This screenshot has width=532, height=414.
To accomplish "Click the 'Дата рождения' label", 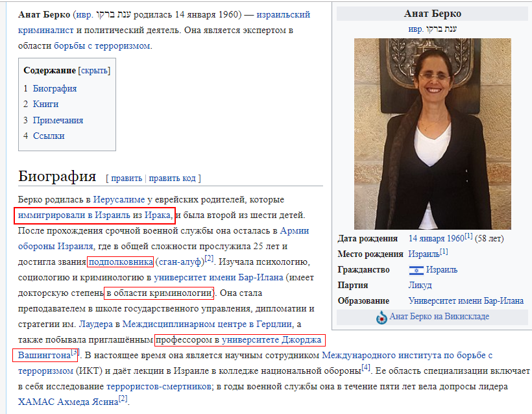I will click(367, 239).
